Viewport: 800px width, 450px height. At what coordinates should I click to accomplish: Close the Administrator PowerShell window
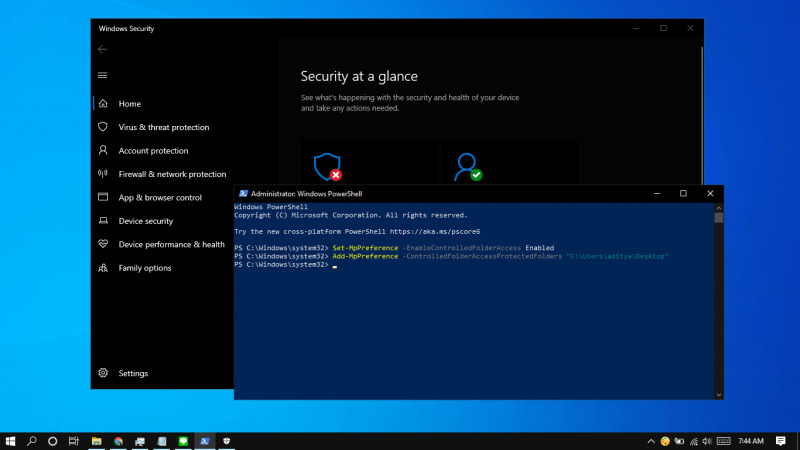[710, 193]
